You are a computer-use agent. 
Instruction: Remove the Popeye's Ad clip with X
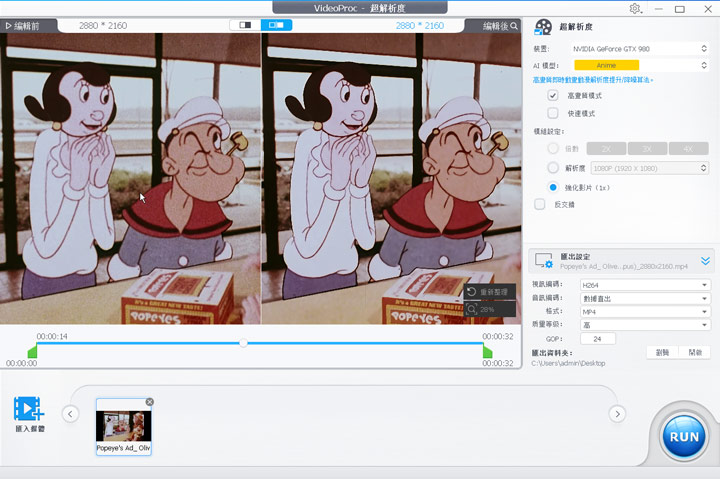coord(150,402)
